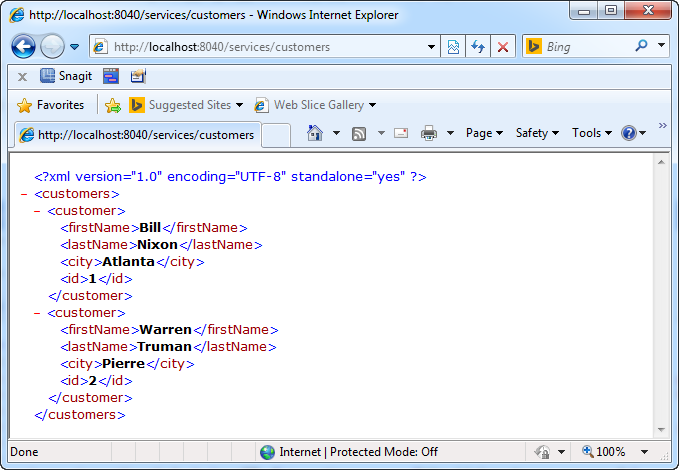Viewport: 679px width, 470px height.
Task: Click the Snagit editor icon
Action: [x=138, y=76]
